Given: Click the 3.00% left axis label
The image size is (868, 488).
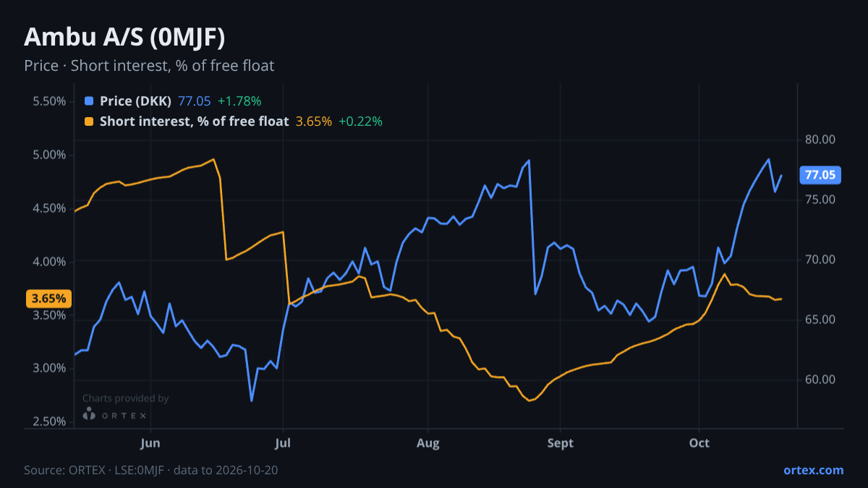Looking at the screenshot, I should (x=49, y=368).
